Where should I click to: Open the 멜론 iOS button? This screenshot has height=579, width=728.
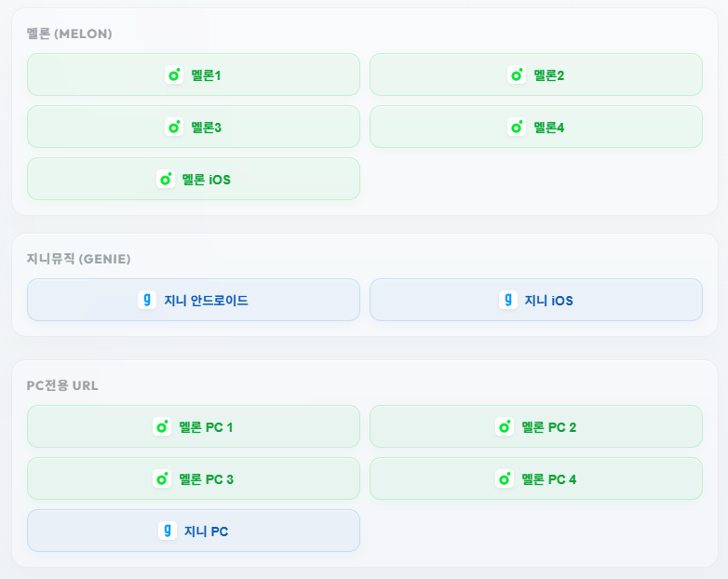pos(193,179)
